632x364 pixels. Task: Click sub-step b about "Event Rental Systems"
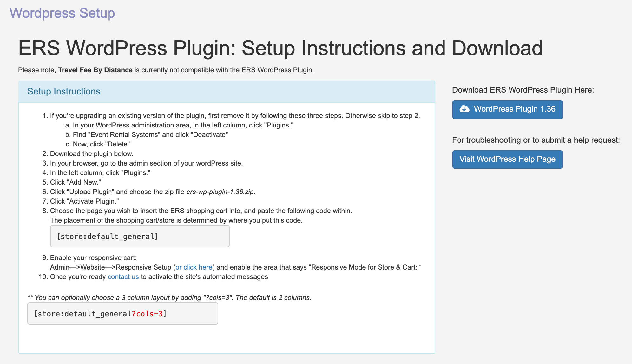tap(150, 135)
